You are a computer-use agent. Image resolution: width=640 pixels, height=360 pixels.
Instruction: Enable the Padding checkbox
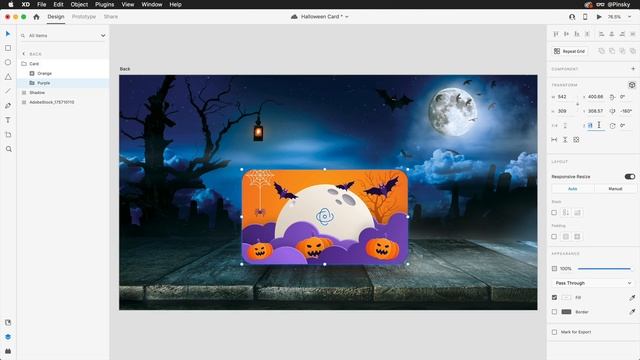554,236
